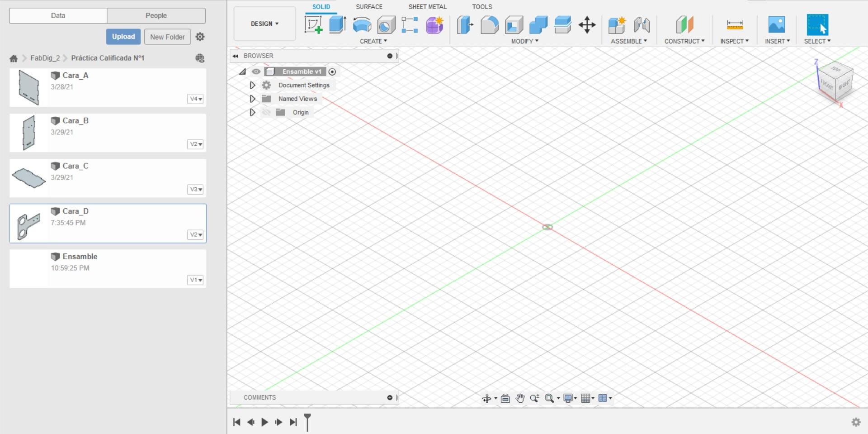Viewport: 868px width, 434px height.
Task: Activate the Joint tool
Action: click(642, 25)
